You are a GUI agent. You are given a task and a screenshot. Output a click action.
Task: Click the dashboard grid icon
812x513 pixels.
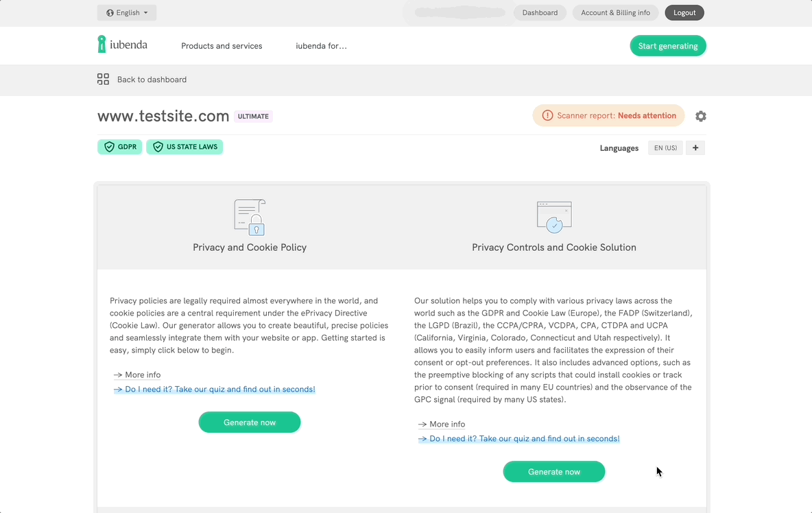tap(103, 80)
